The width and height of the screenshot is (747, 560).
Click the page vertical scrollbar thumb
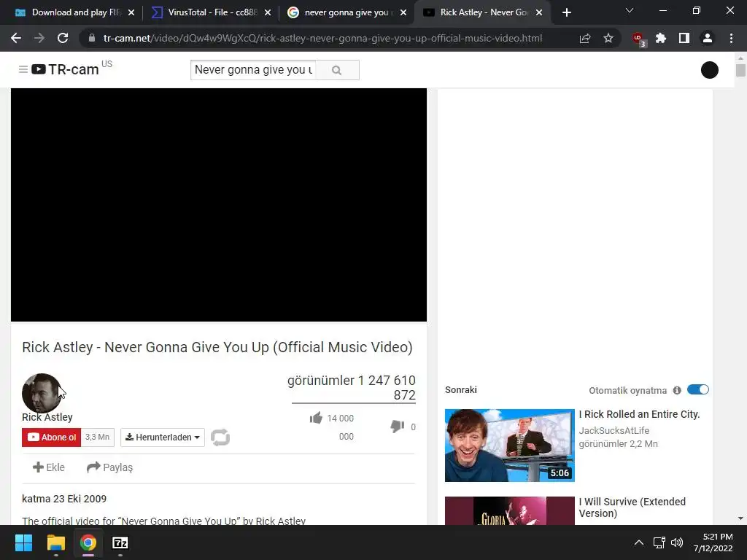pyautogui.click(x=740, y=70)
